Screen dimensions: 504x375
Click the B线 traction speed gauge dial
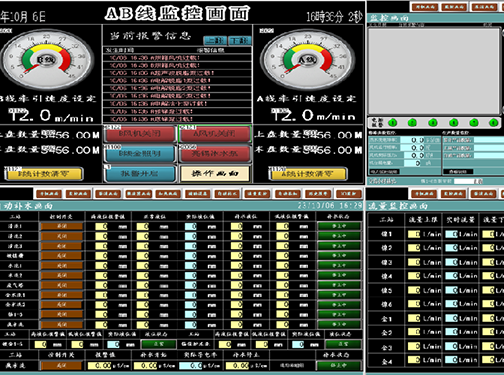pyautogui.click(x=47, y=60)
